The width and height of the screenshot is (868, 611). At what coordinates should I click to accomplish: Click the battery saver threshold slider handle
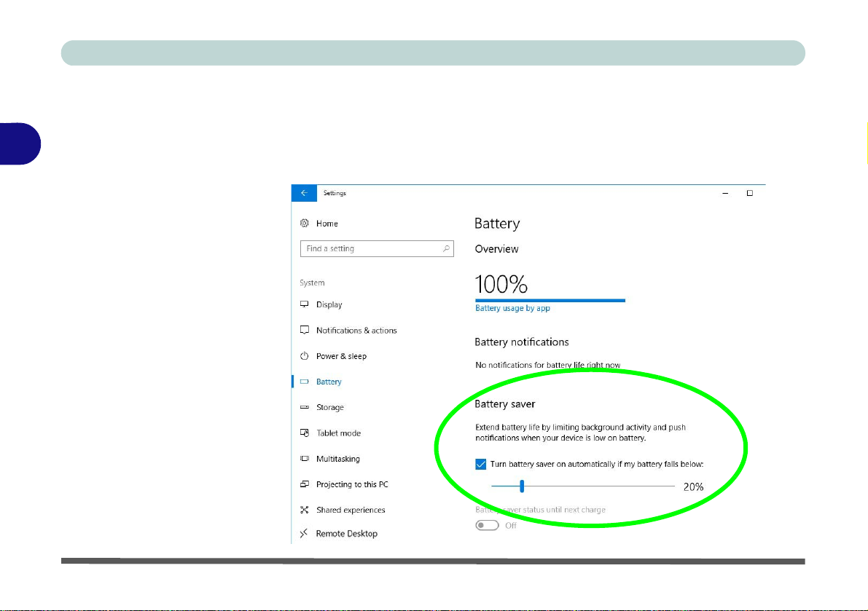(522, 486)
